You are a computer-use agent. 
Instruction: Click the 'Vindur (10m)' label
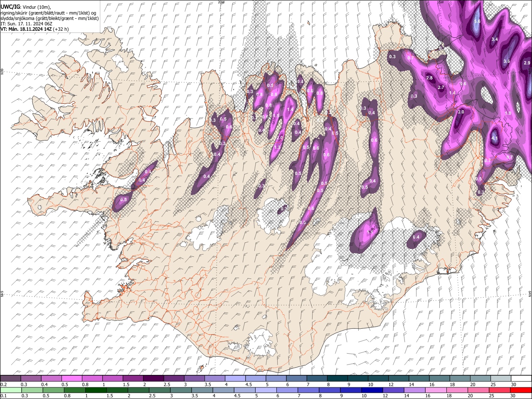point(37,7)
